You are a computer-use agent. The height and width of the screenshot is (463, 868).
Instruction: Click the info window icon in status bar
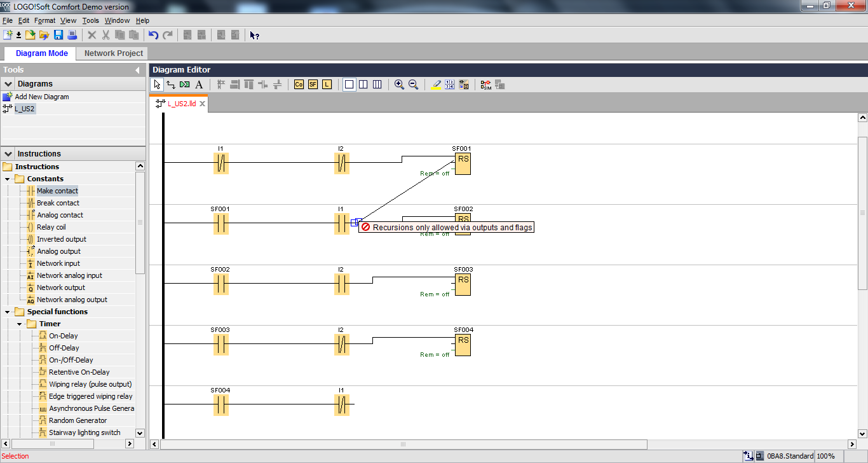(x=749, y=456)
